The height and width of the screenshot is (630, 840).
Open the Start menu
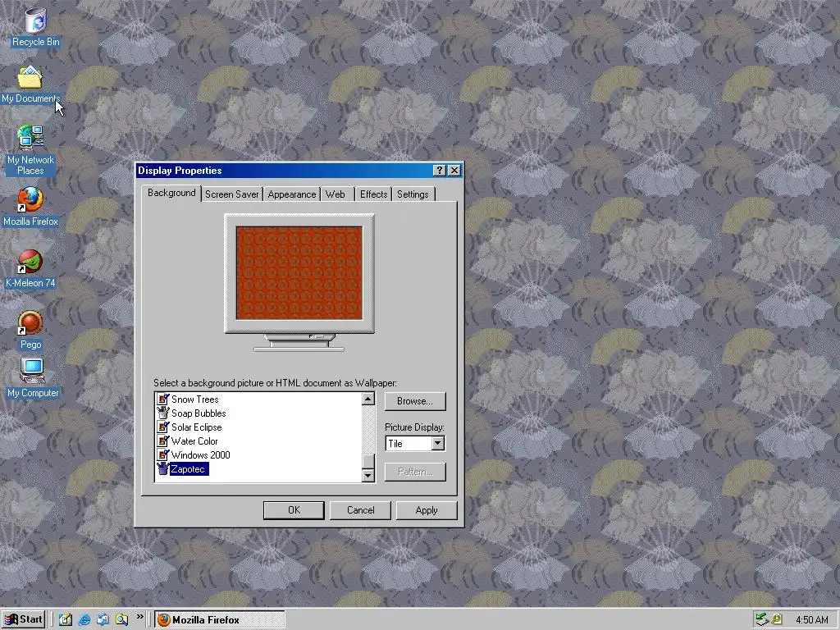pyautogui.click(x=24, y=619)
